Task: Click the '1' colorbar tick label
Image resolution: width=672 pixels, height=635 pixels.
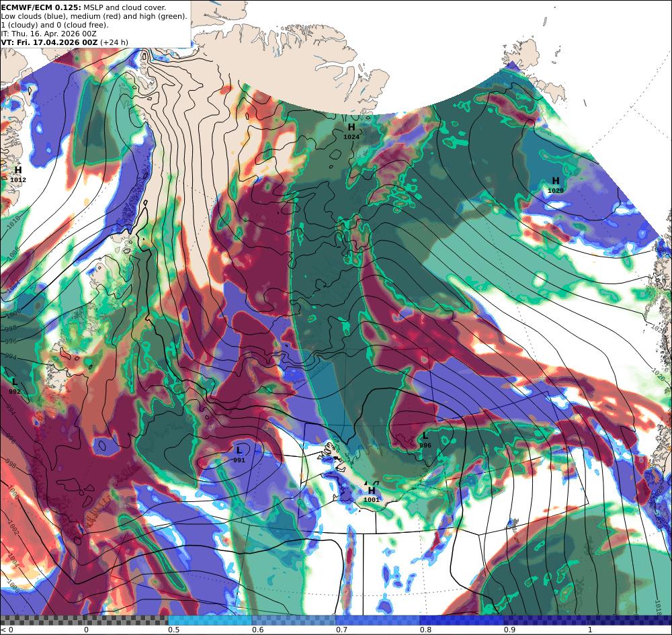Action: pos(590,630)
